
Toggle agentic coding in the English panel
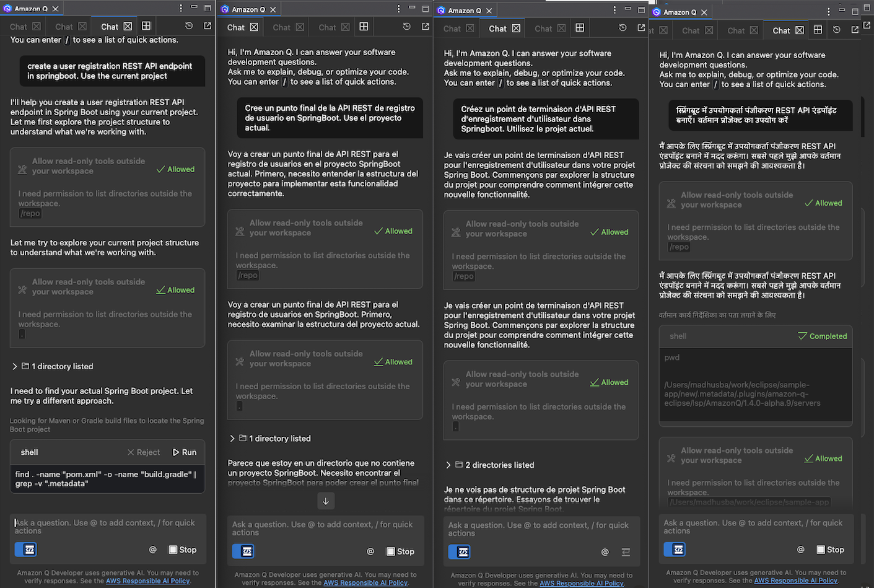tap(25, 550)
